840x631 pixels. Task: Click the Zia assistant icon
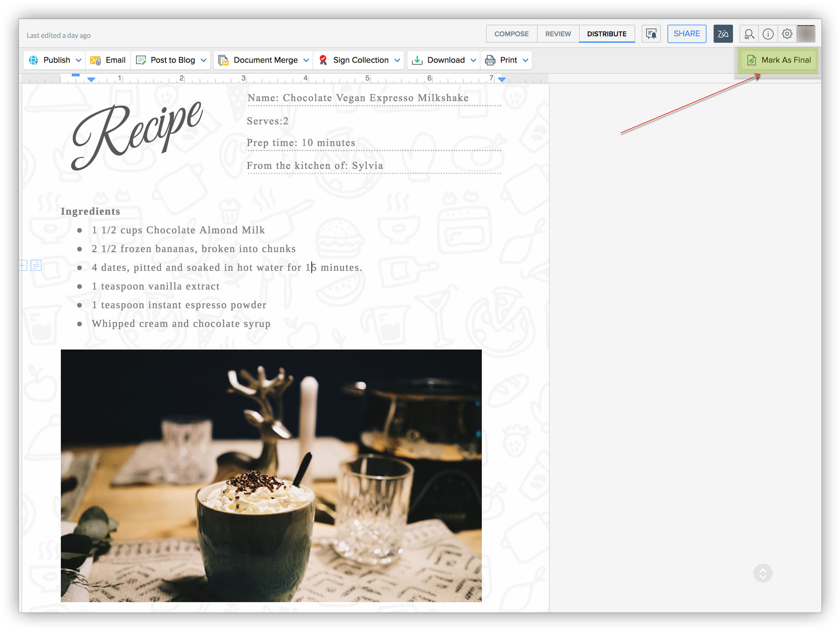coord(723,34)
